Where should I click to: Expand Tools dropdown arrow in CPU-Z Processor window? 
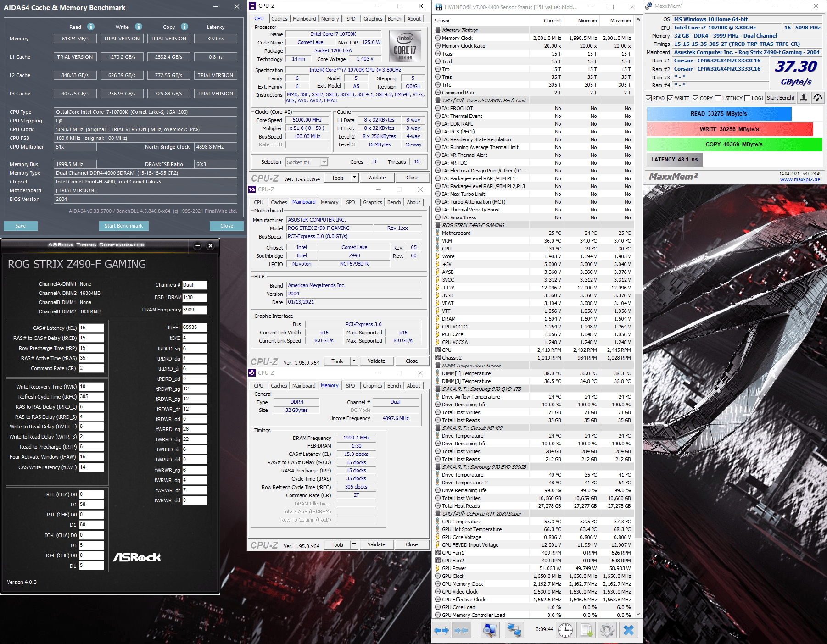tap(354, 178)
